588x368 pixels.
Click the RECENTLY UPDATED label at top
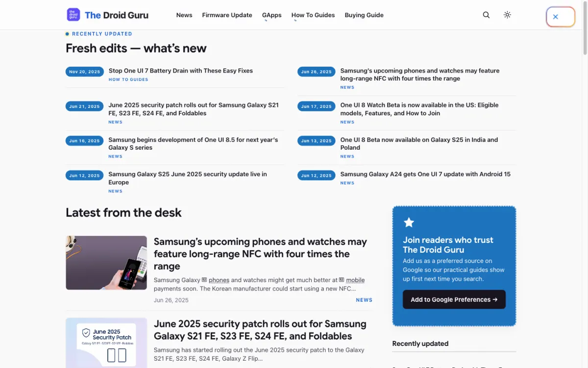[102, 34]
